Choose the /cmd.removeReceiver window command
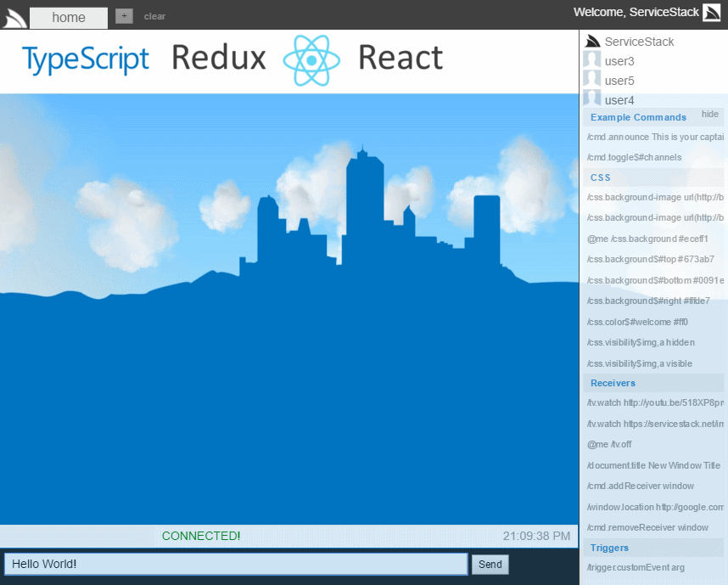This screenshot has height=585, width=728. (x=647, y=527)
